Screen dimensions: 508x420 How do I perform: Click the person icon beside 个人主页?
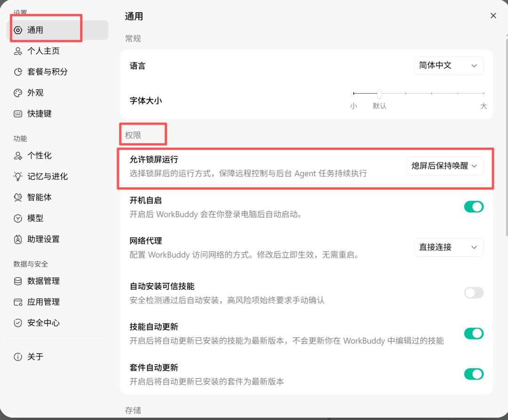(18, 51)
